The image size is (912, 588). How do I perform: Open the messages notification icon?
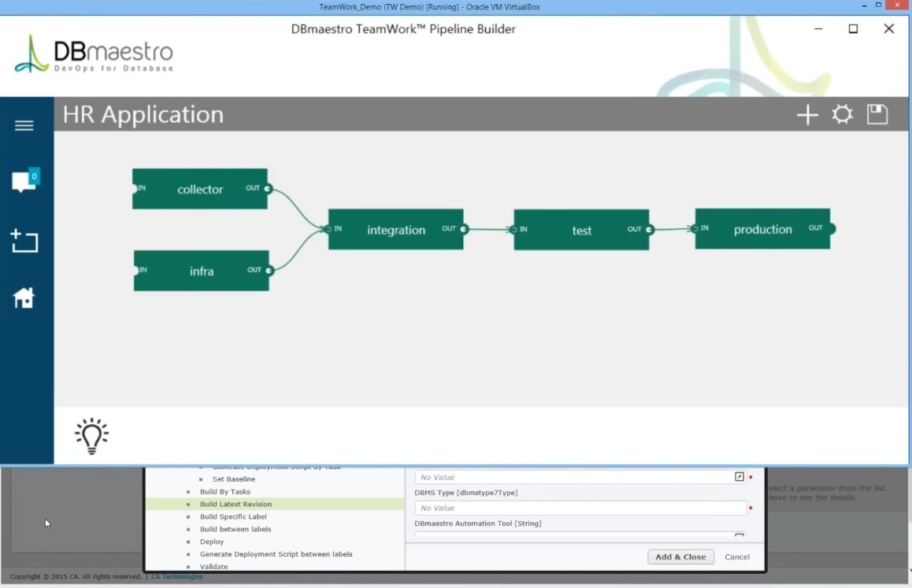tap(24, 181)
